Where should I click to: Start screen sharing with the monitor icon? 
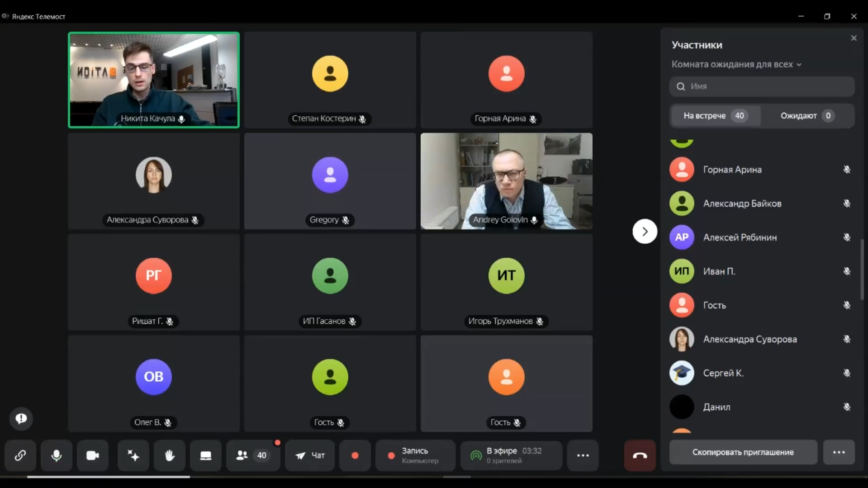click(206, 455)
